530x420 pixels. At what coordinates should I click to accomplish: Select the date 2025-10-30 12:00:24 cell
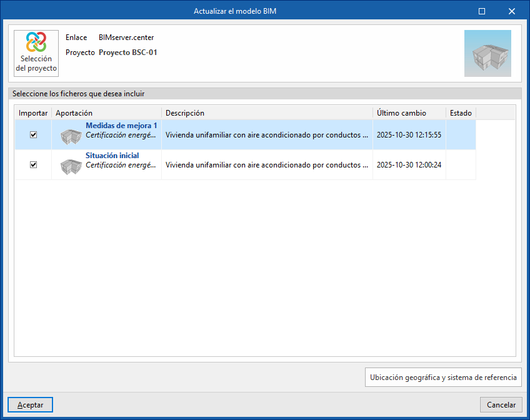point(409,165)
